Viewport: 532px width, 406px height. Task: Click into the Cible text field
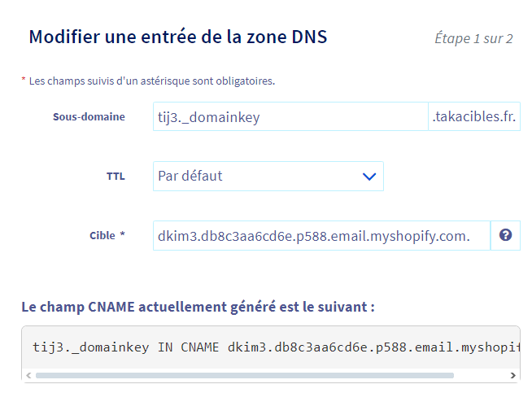[321, 236]
